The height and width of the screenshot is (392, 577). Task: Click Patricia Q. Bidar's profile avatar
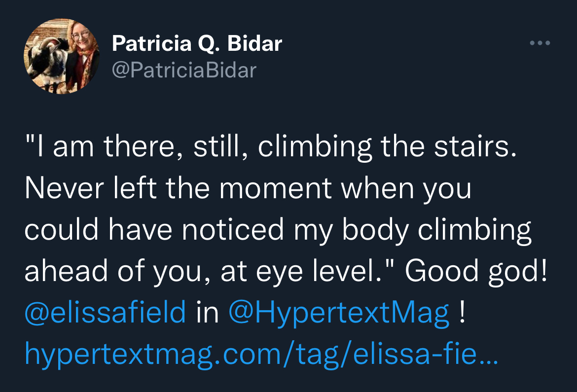[62, 57]
